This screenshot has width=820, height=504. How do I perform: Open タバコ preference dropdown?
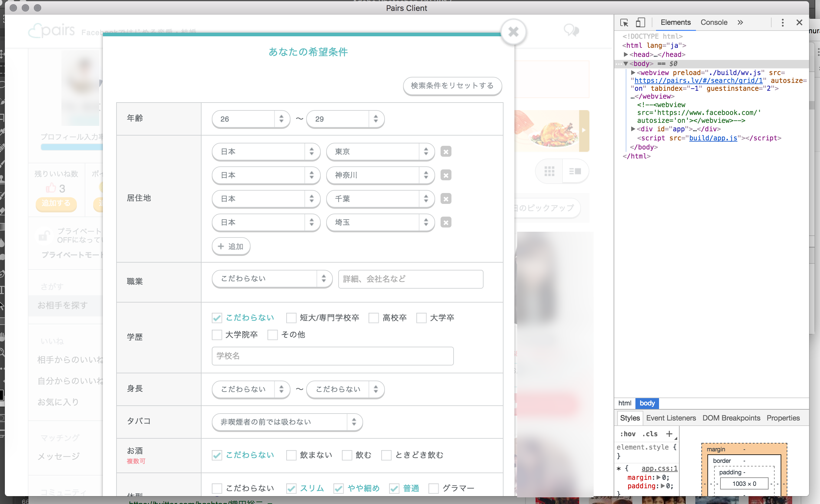(287, 422)
